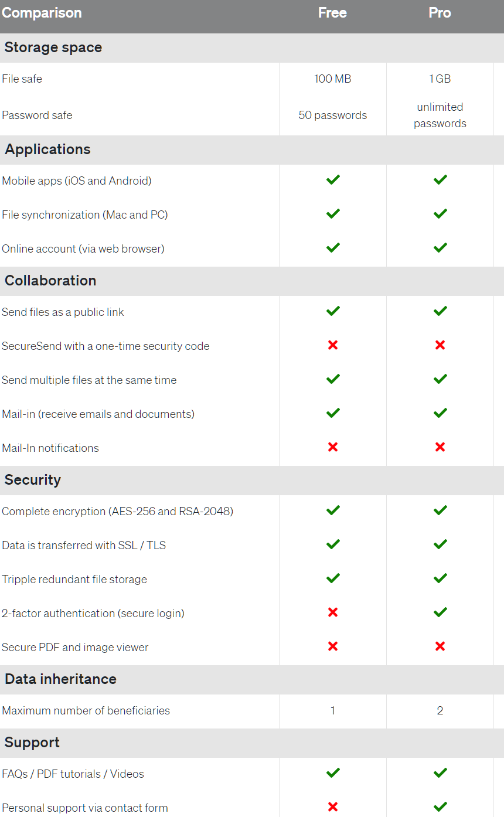This screenshot has height=817, width=504.
Task: Click the Pro red cross for Secure PDF viewer
Action: [x=440, y=646]
